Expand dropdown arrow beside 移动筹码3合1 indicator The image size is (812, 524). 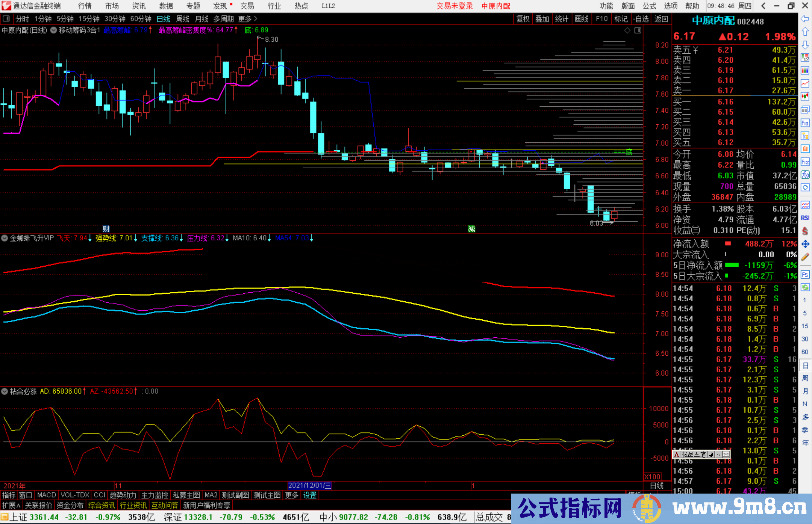[x=53, y=30]
